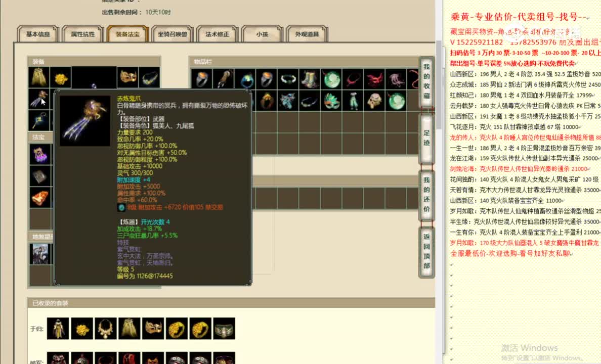Click the 我的还价 side button
The image size is (601, 364).
click(x=426, y=195)
